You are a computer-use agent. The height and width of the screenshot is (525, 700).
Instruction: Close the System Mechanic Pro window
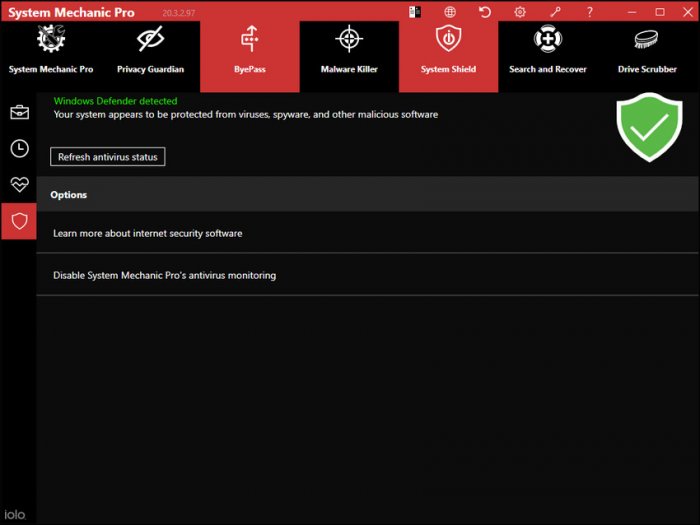688,12
